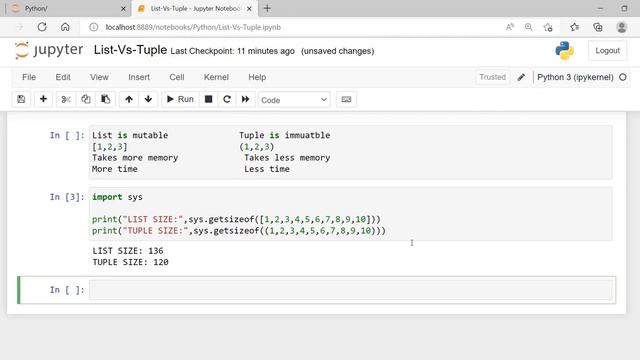This screenshot has width=640, height=360.
Task: Interrupt the kernel with the stop icon
Action: tap(209, 99)
